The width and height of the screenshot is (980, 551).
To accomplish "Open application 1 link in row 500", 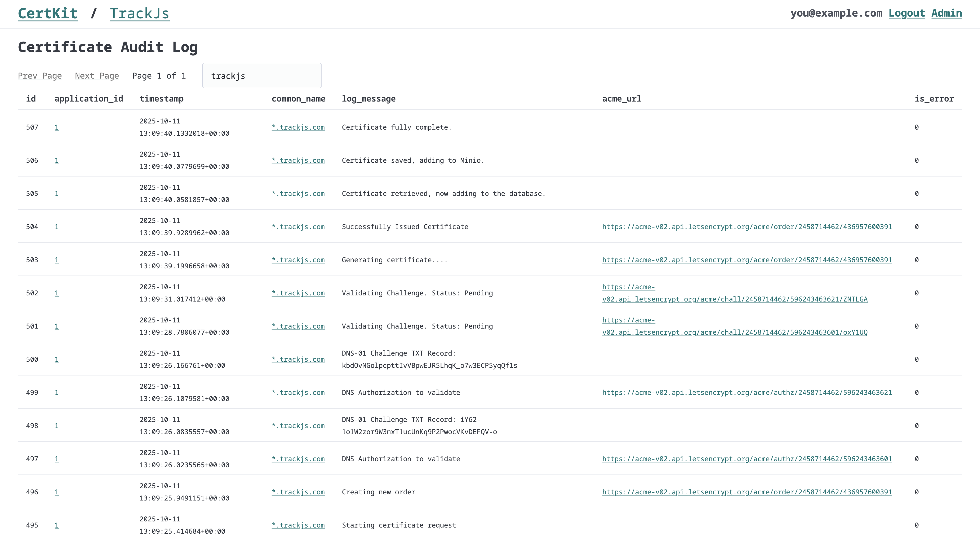I will click(56, 359).
